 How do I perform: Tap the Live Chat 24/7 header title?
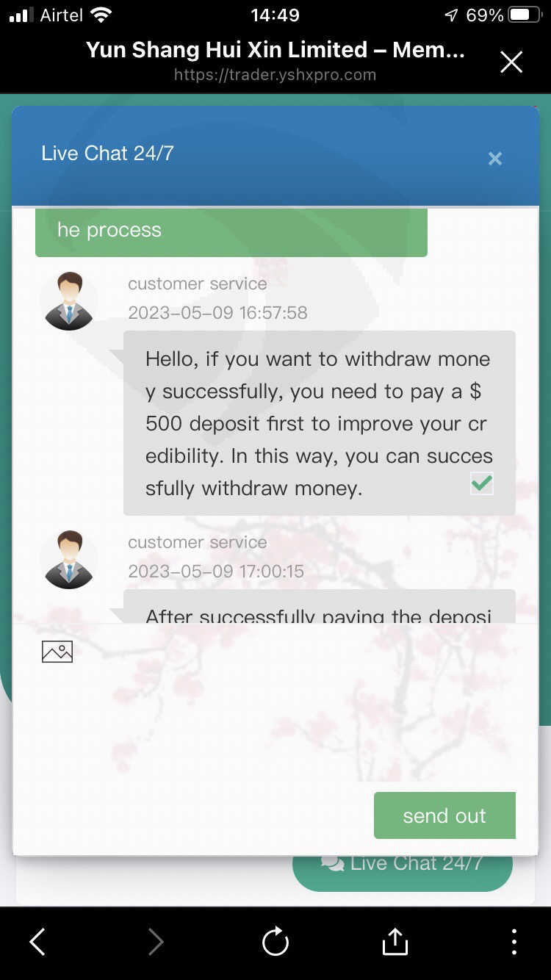(x=108, y=153)
